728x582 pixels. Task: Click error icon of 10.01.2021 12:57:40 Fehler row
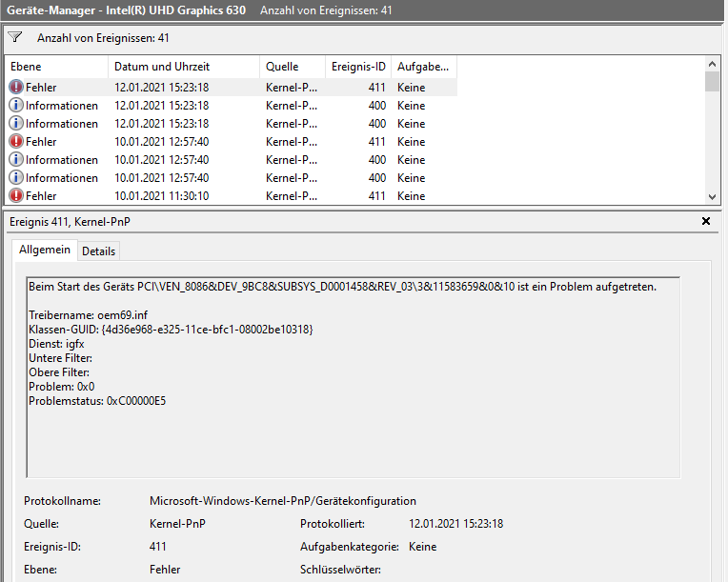16,141
